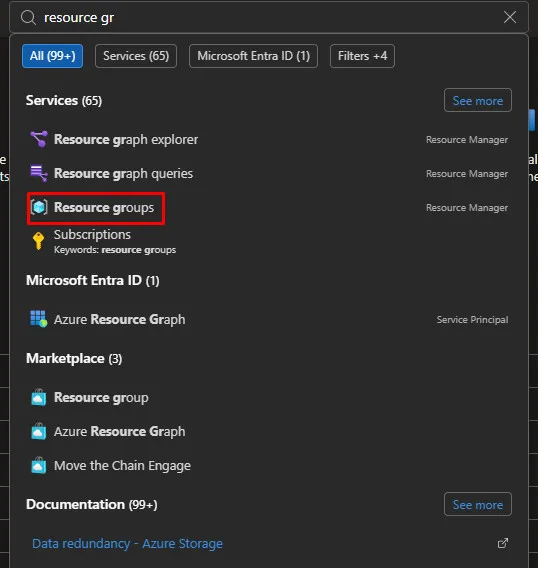See more results under Services
Image resolution: width=538 pixels, height=568 pixels.
coord(477,100)
